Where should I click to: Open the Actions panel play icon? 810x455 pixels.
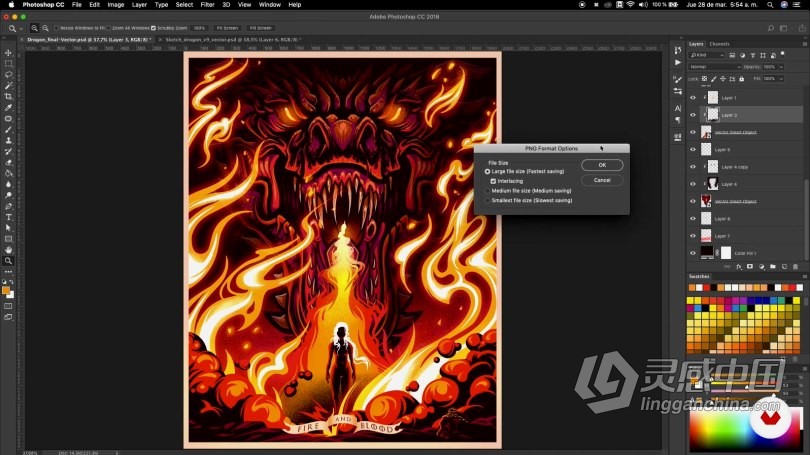[x=678, y=62]
